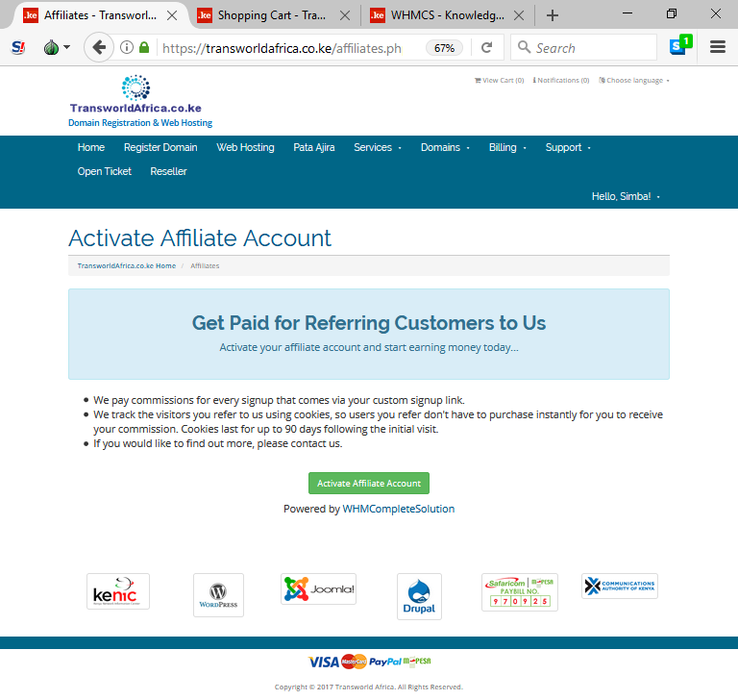Click the Safaricom M-PESA paybill logo
Image resolution: width=738 pixels, height=700 pixels.
click(x=520, y=592)
